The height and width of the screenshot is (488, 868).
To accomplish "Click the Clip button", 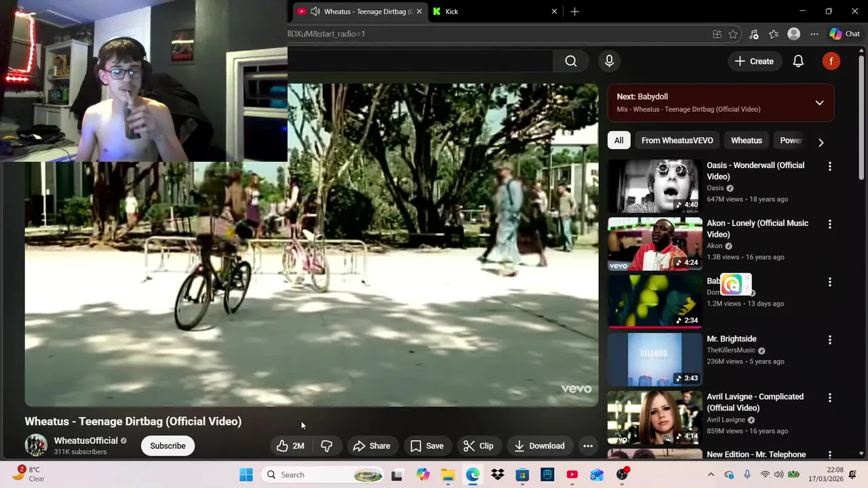I will pos(478,445).
